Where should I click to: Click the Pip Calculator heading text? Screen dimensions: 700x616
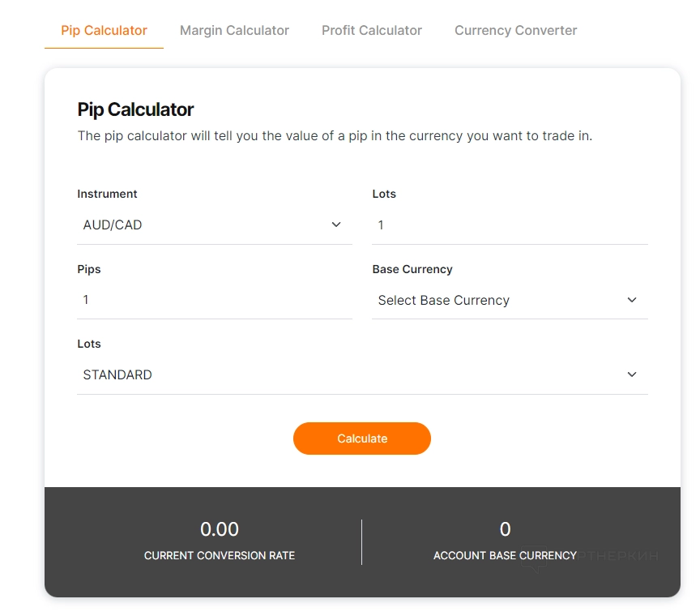pos(135,109)
